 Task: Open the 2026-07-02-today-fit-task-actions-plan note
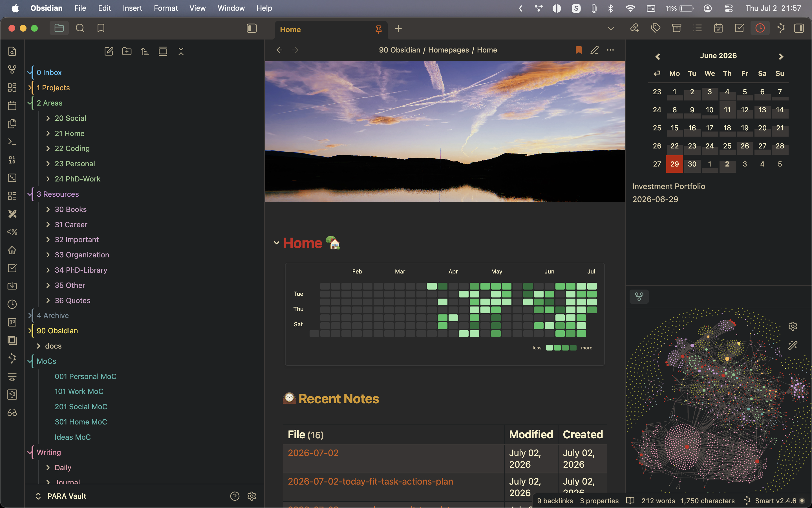coord(370,481)
